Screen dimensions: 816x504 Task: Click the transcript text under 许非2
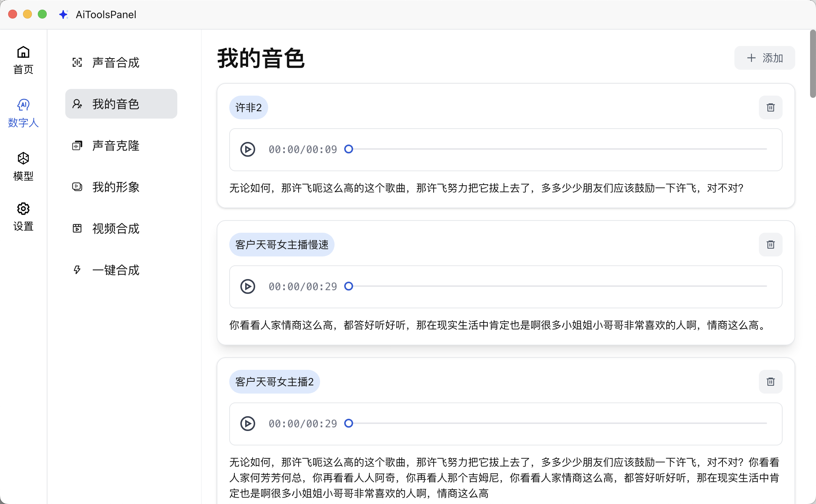486,188
